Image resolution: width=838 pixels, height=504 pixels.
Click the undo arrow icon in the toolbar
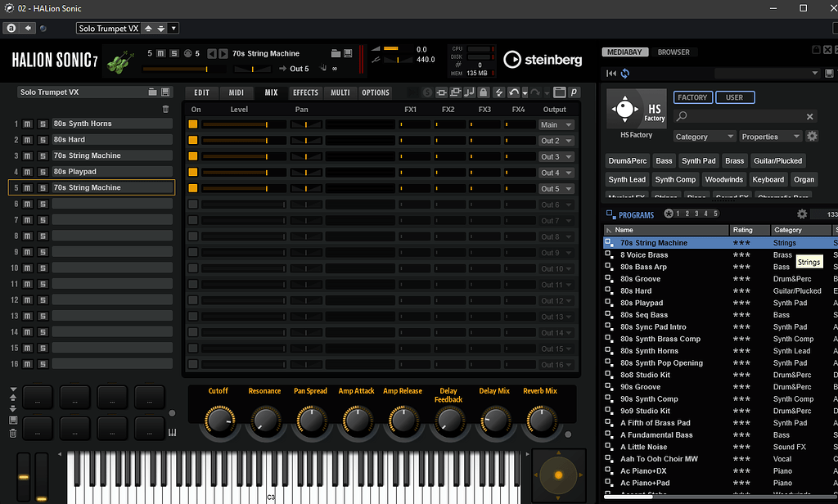click(x=514, y=92)
